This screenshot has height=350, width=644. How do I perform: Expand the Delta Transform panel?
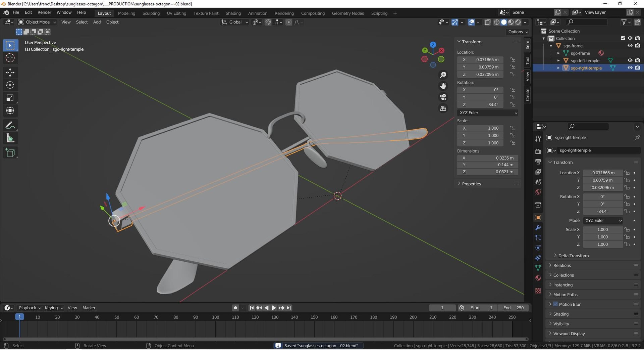(x=573, y=256)
